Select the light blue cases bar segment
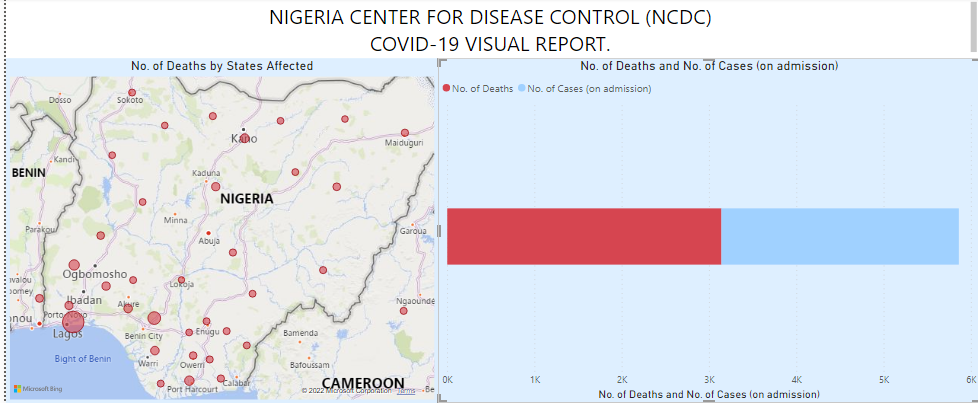Image resolution: width=978 pixels, height=403 pixels. pos(839,236)
